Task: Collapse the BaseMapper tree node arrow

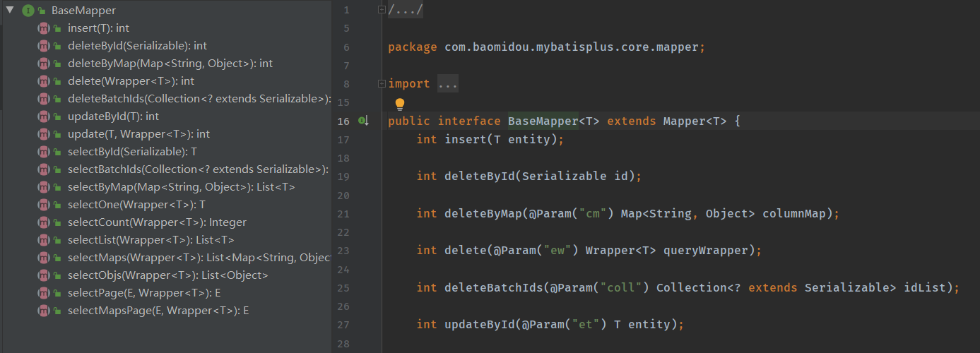Action: click(10, 11)
